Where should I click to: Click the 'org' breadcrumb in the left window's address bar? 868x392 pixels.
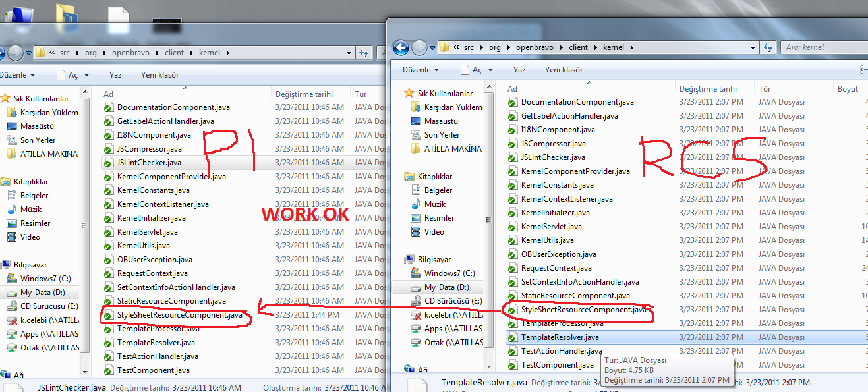click(91, 52)
